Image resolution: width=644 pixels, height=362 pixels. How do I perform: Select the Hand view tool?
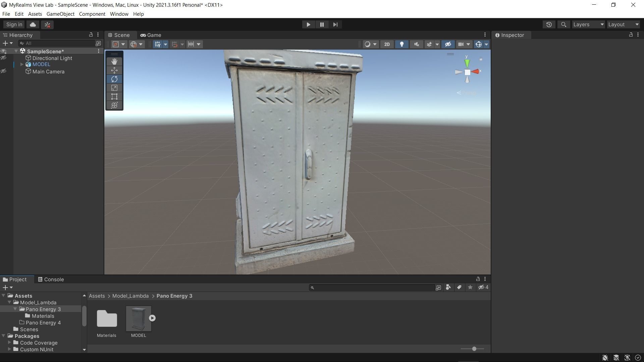pyautogui.click(x=114, y=62)
